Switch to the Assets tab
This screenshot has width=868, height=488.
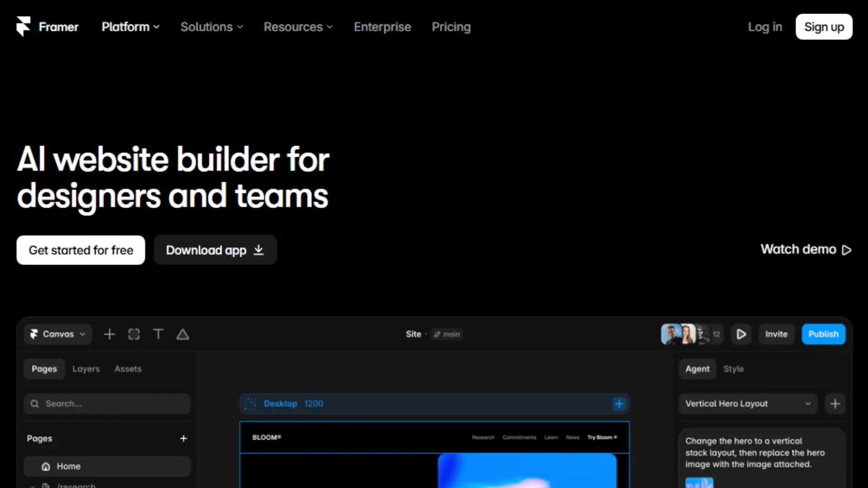tap(128, 369)
